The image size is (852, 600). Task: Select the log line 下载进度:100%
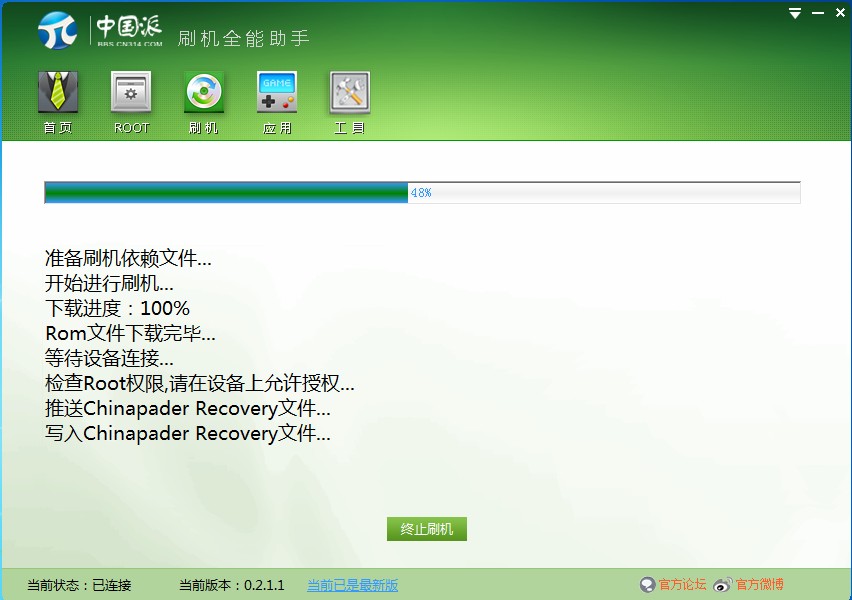pos(117,308)
